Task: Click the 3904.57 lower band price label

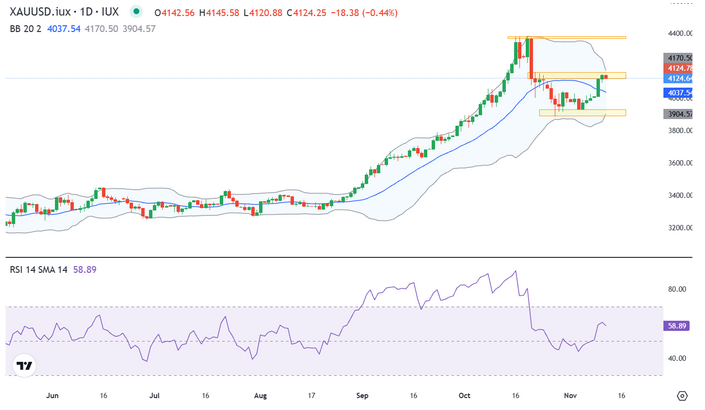Action: 678,114
